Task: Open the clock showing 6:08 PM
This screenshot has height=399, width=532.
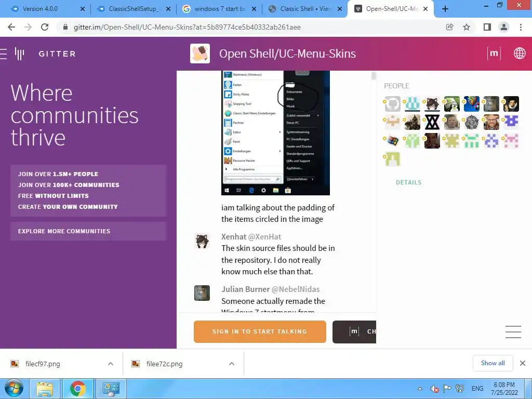Action: pos(504,389)
